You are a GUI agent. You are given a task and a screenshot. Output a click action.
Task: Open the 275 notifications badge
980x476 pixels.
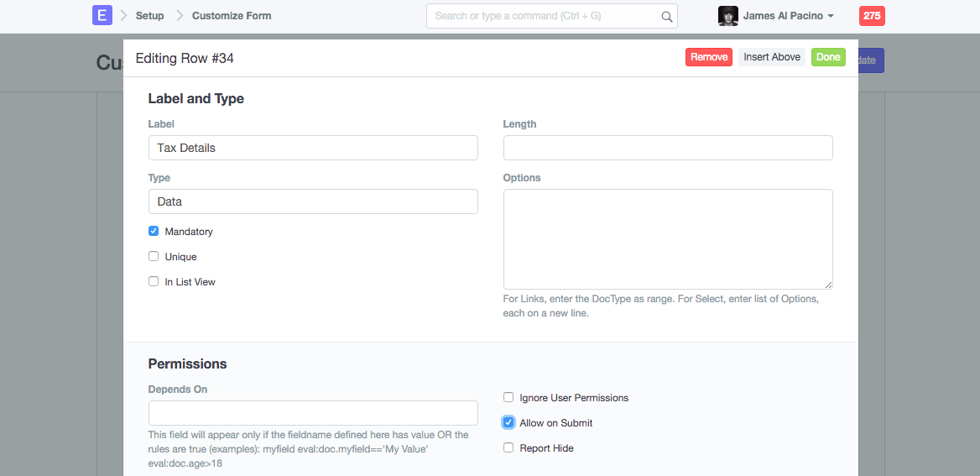[x=872, y=16]
